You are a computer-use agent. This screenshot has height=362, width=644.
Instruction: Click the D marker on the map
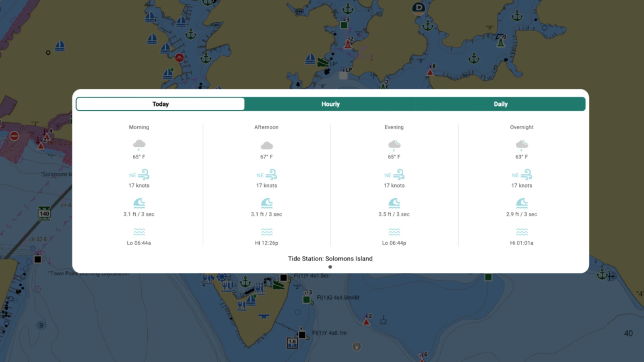[x=419, y=8]
